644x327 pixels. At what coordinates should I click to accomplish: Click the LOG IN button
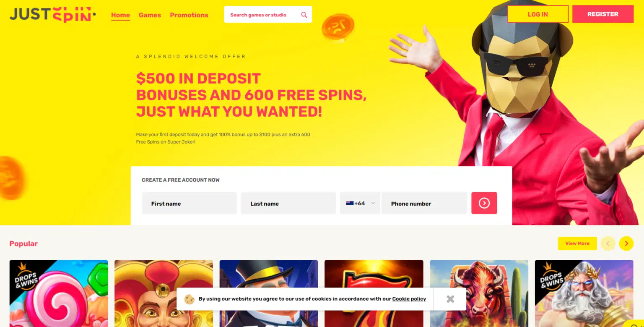(538, 14)
